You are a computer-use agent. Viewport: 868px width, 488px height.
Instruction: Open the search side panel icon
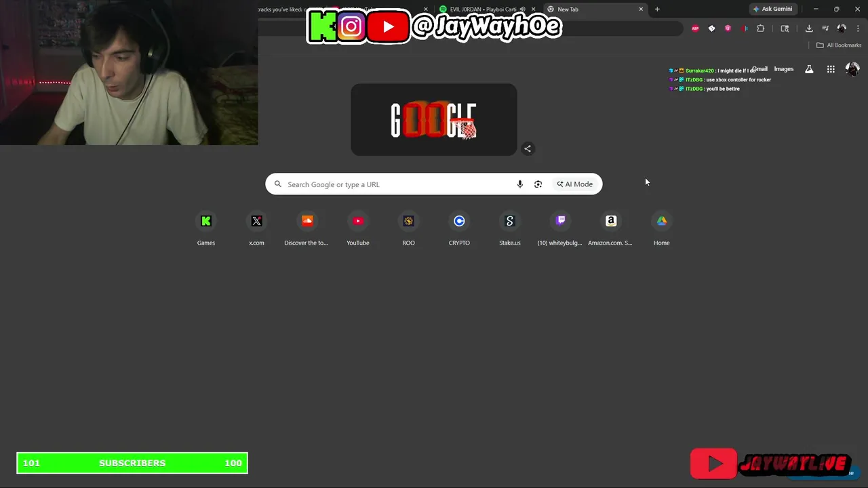pos(785,28)
